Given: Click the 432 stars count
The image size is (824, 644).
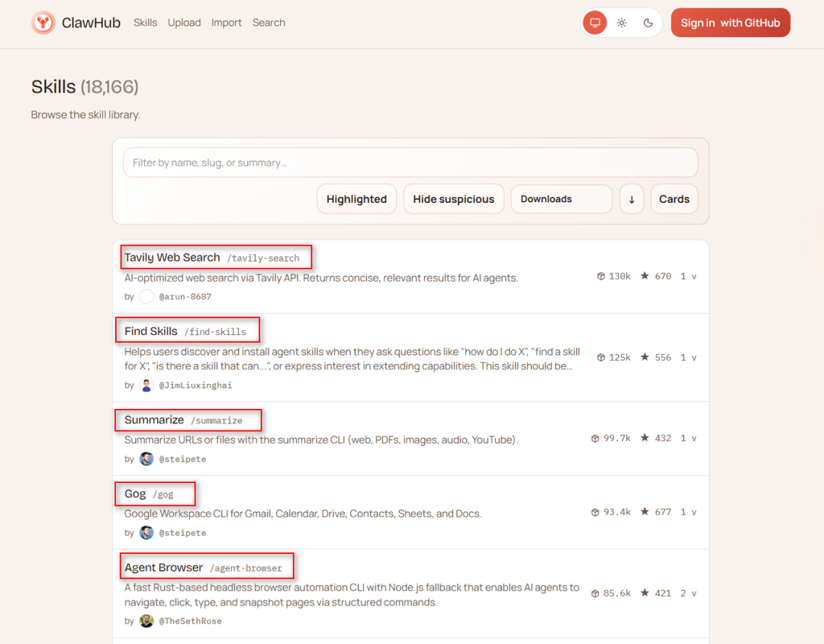Looking at the screenshot, I should tap(663, 438).
